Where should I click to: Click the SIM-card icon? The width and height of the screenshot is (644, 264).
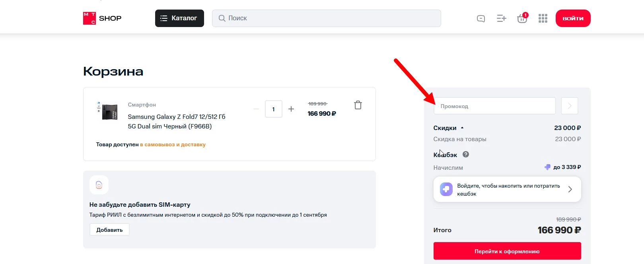(x=99, y=185)
